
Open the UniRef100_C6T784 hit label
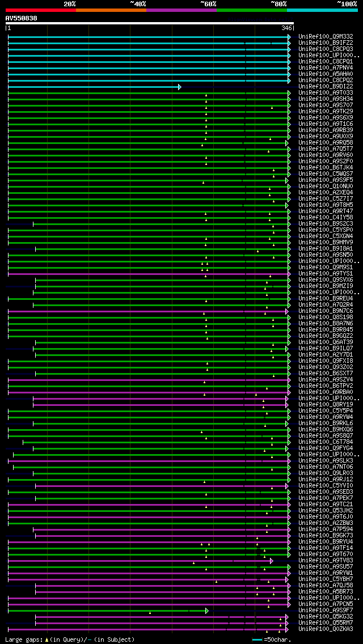click(326, 442)
